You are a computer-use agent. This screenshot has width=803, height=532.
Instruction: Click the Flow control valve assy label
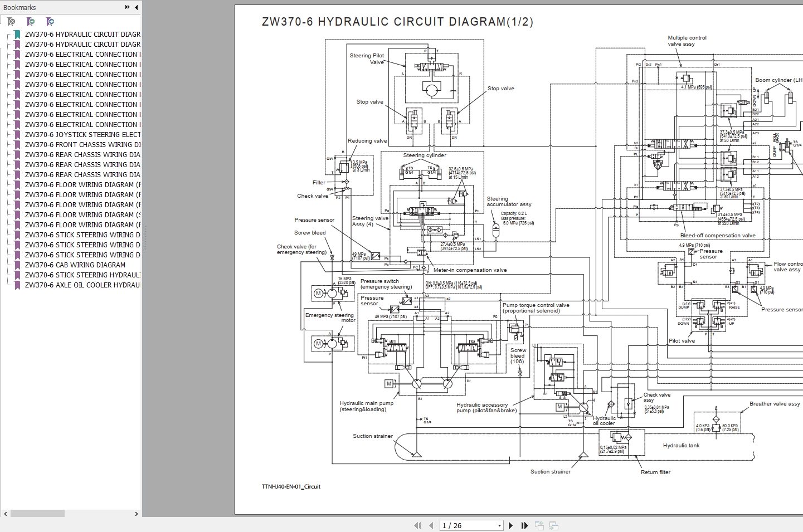click(787, 267)
